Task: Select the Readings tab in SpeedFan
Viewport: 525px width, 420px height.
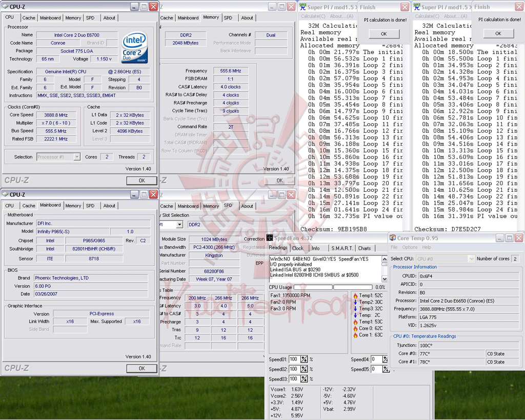Action: (278, 248)
